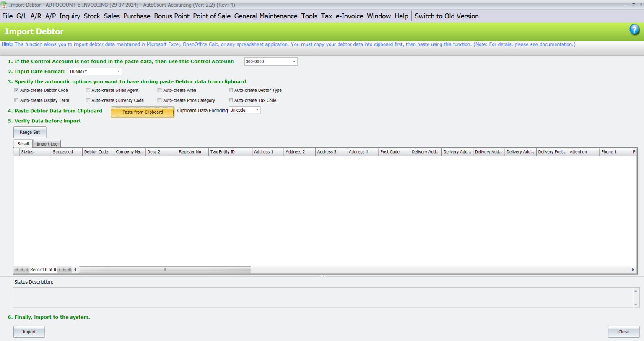
Task: Click the AutoCount app icon in title bar
Action: point(4,5)
